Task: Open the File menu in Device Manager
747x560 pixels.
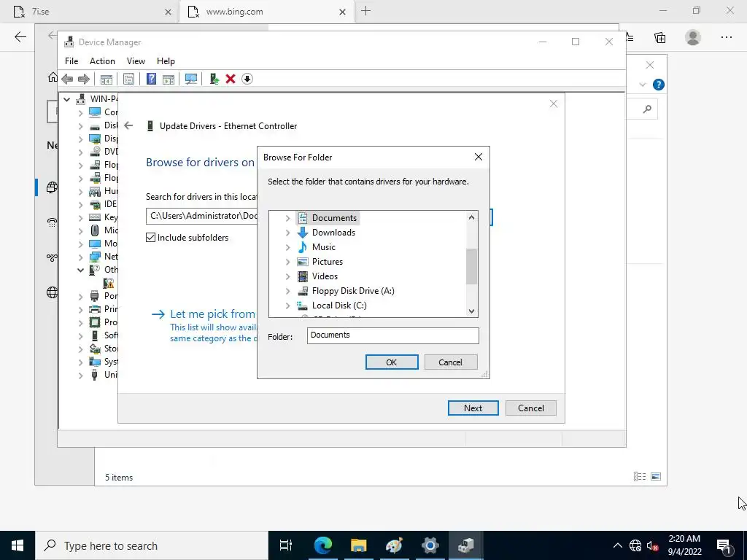Action: tap(71, 61)
